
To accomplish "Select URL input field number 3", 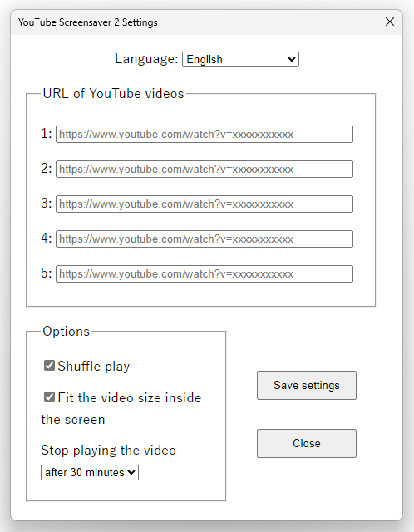I will (x=205, y=204).
